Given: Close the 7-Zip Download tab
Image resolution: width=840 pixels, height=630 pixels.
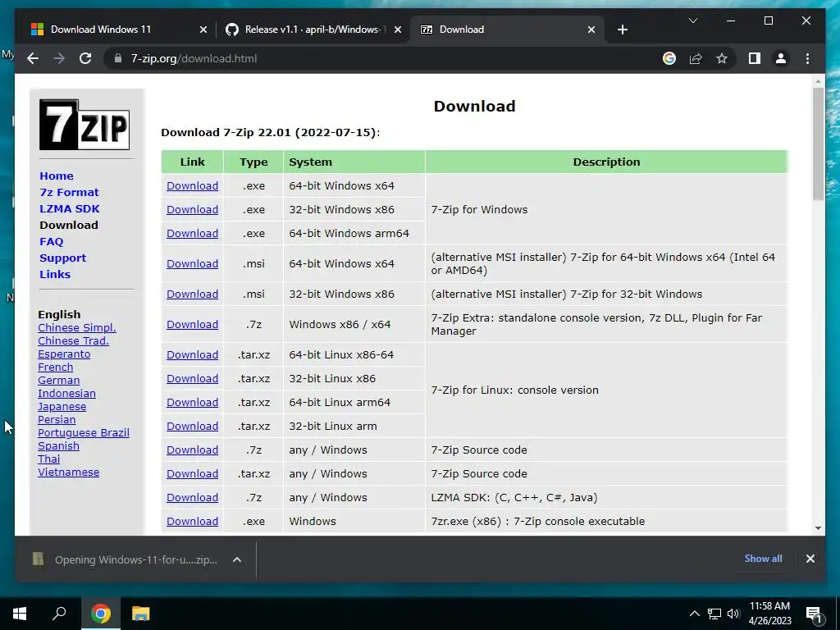Looking at the screenshot, I should point(591,30).
